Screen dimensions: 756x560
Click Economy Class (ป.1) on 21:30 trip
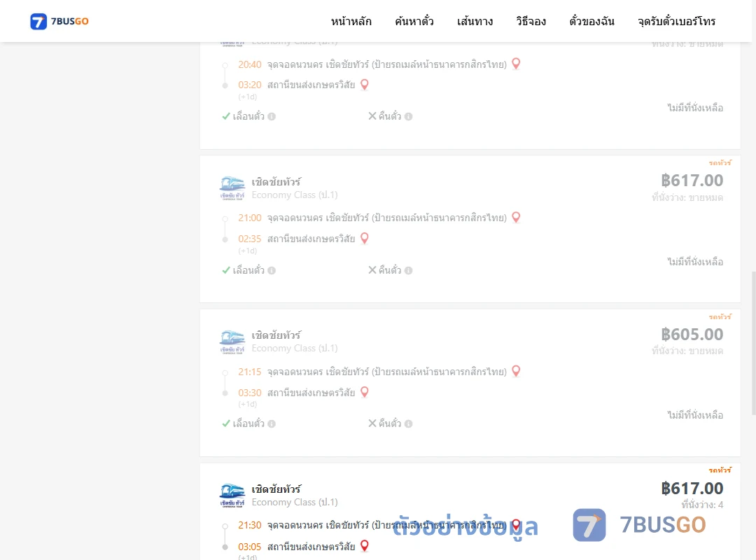tap(295, 502)
